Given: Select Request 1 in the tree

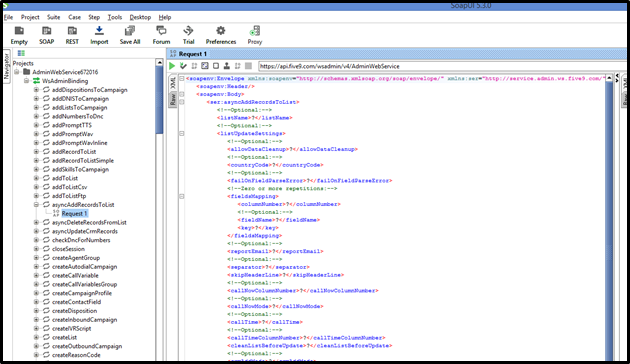Looking at the screenshot, I should 74,213.
